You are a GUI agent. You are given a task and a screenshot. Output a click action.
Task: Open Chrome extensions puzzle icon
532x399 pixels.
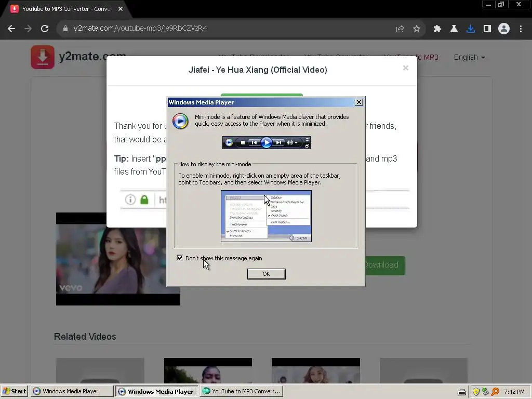(x=437, y=29)
